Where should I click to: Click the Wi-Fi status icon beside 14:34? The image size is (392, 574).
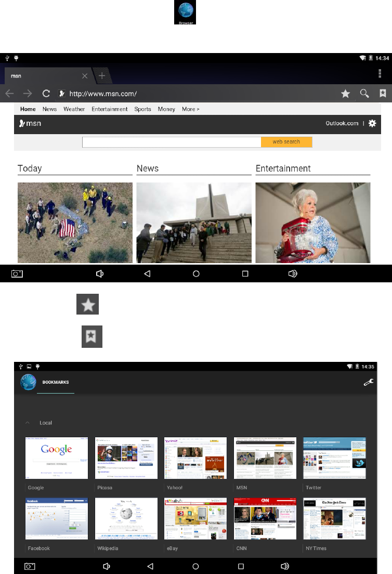tap(363, 58)
